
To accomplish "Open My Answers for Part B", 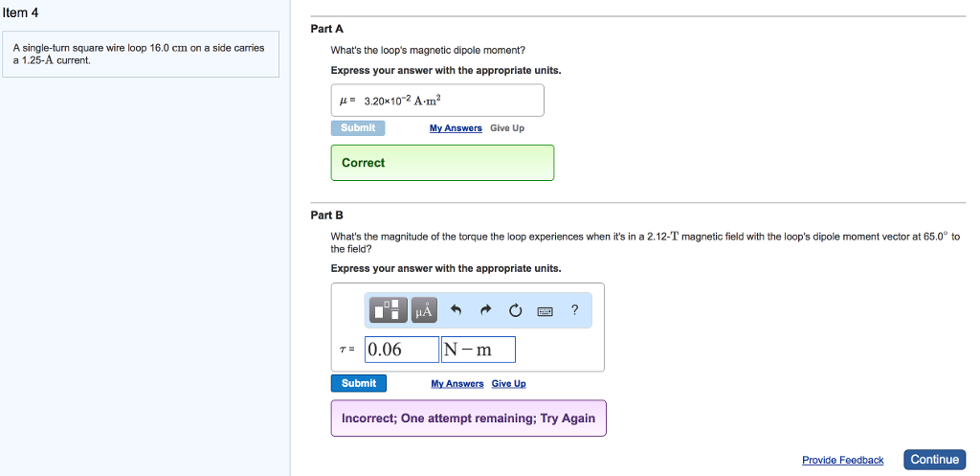I will pos(457,384).
